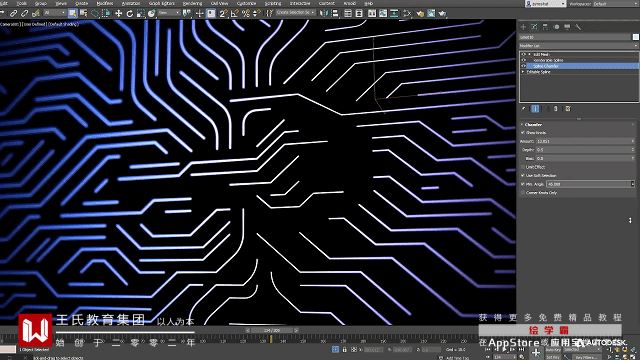The width and height of the screenshot is (640, 360).
Task: Open the user account dropdown
Action: (545, 4)
